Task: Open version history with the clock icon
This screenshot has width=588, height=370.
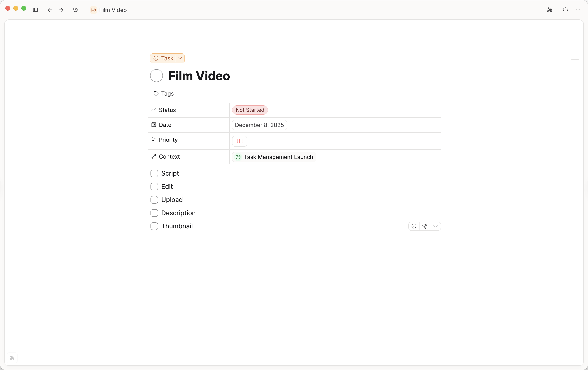Action: point(75,10)
